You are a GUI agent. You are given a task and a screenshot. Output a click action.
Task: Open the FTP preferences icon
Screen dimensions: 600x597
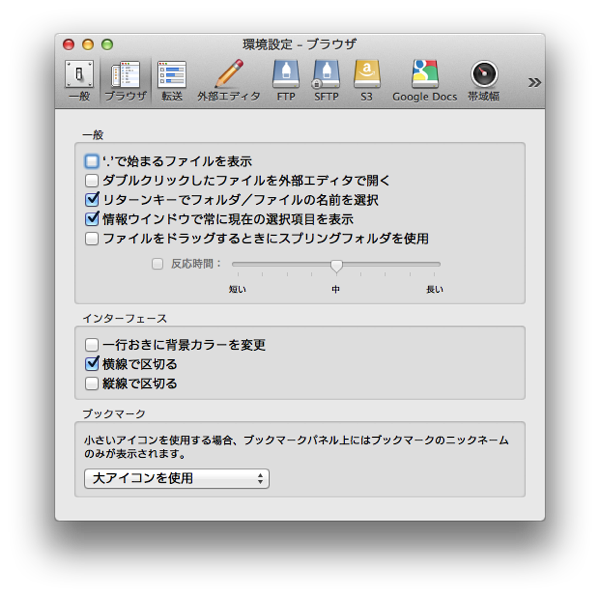point(286,81)
